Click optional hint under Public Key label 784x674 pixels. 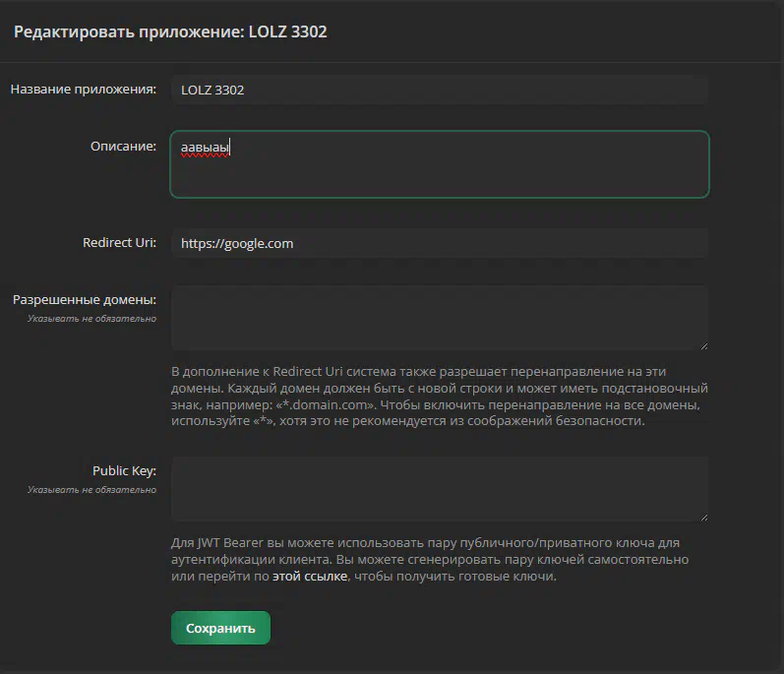(x=91, y=489)
